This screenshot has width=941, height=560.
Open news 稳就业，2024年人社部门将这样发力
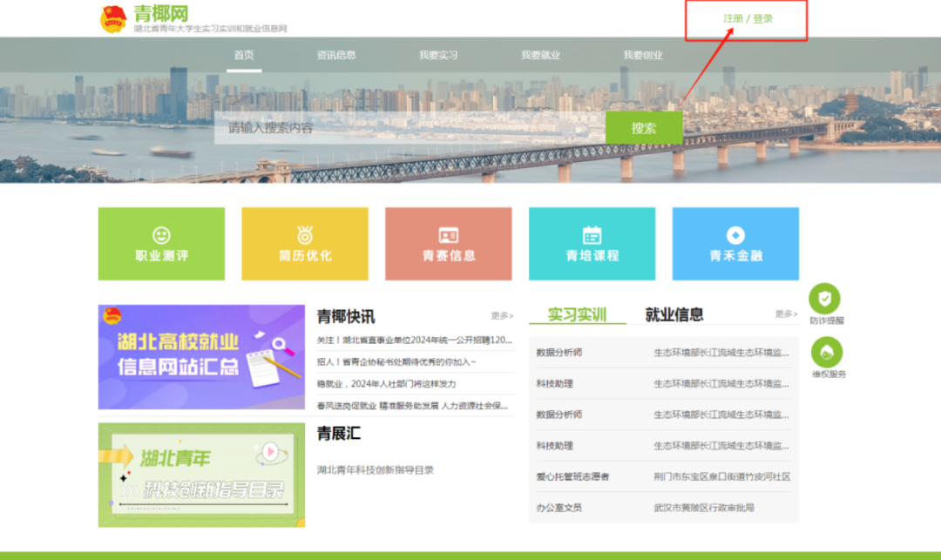(x=387, y=384)
